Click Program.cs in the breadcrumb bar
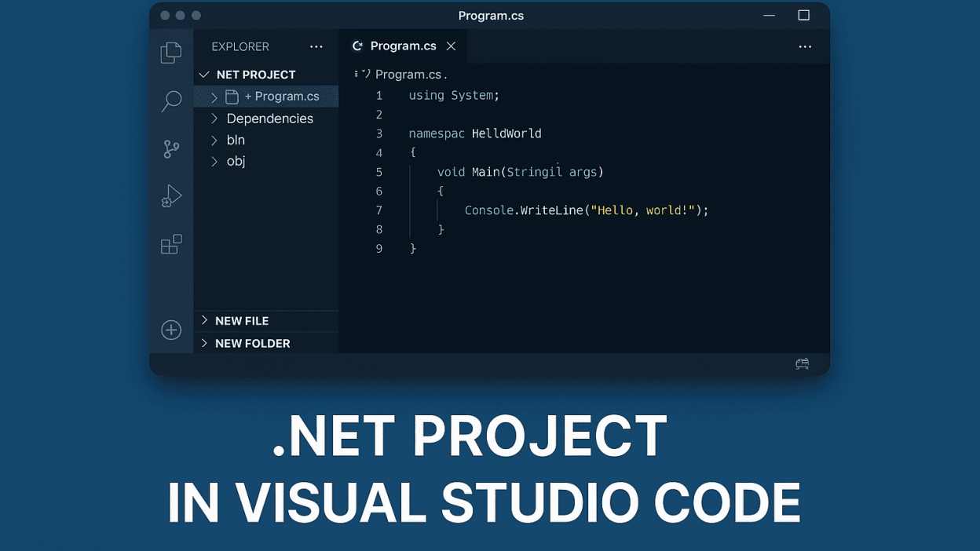The width and height of the screenshot is (980, 551). tap(409, 75)
